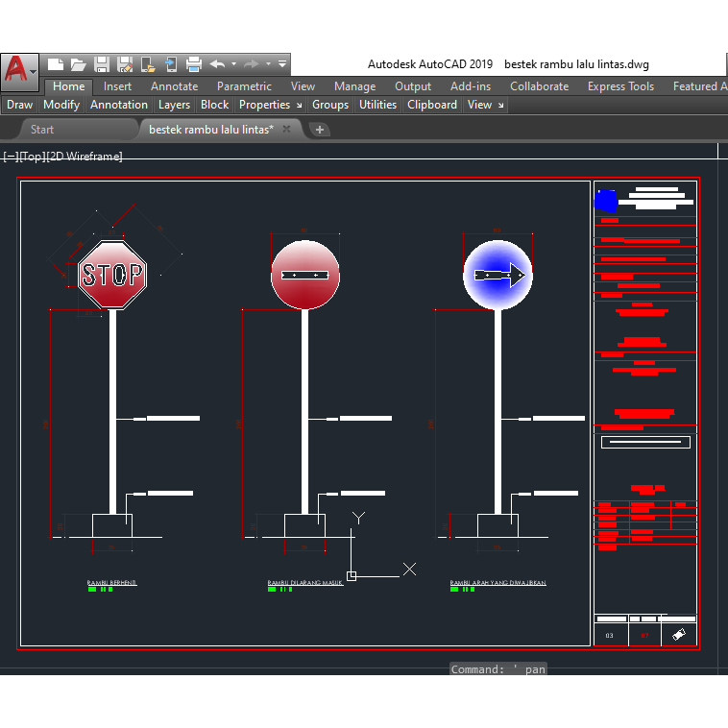Open the Layers panel

(x=174, y=105)
